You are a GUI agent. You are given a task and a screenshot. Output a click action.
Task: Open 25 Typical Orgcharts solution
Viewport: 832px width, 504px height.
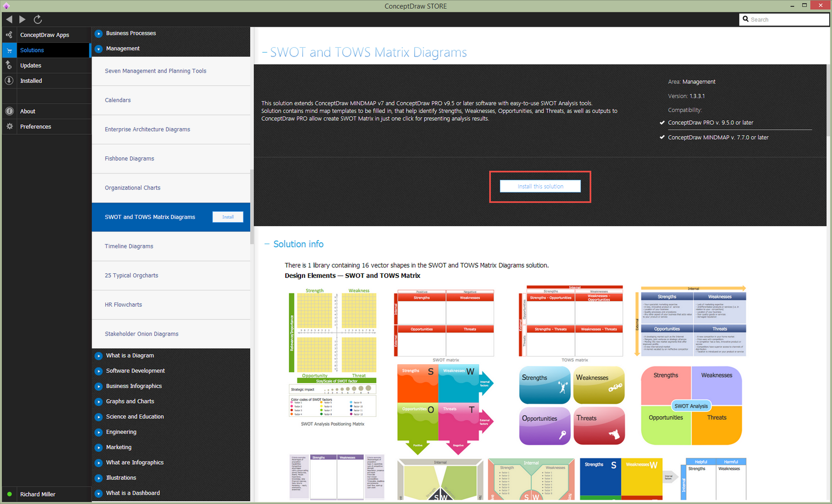[171, 276]
